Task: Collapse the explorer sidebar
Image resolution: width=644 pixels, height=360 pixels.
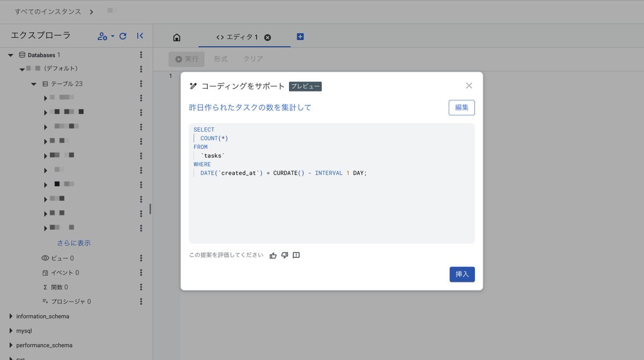Action: 140,36
